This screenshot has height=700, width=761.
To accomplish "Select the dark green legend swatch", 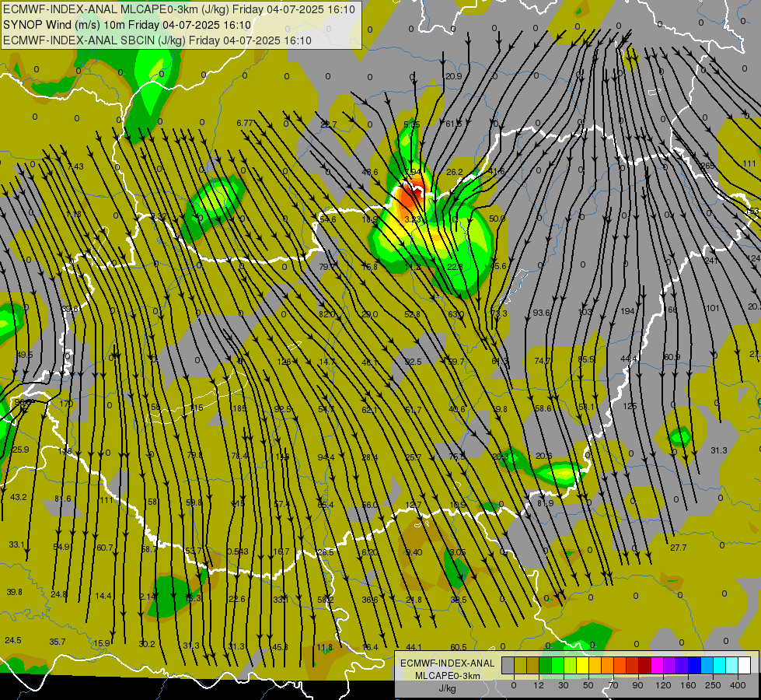I will click(x=546, y=665).
